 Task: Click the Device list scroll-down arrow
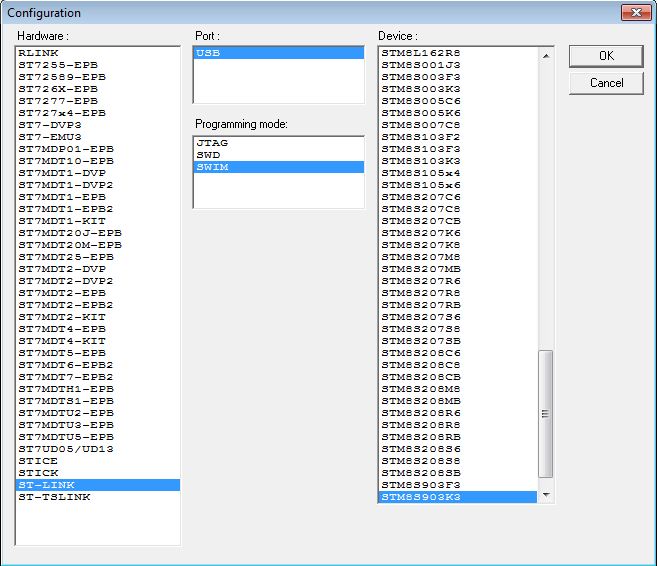(545, 496)
